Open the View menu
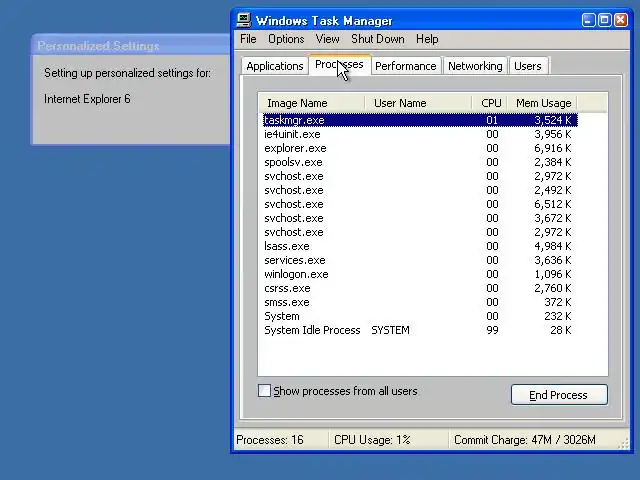 click(327, 39)
